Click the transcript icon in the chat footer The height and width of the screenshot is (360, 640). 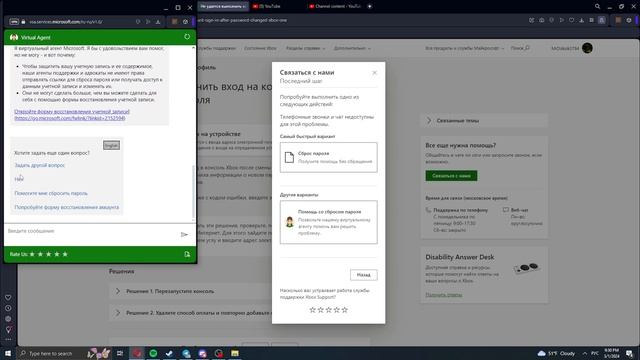point(187,254)
